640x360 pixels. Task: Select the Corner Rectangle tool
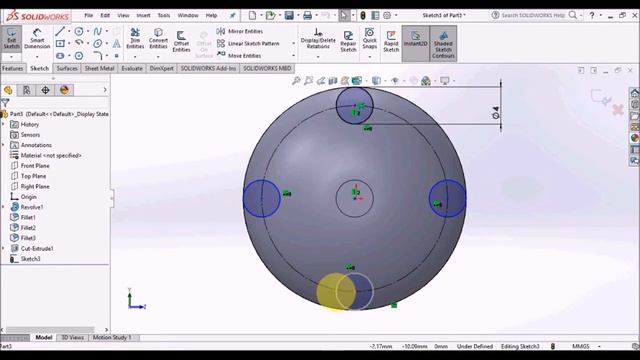tap(60, 43)
